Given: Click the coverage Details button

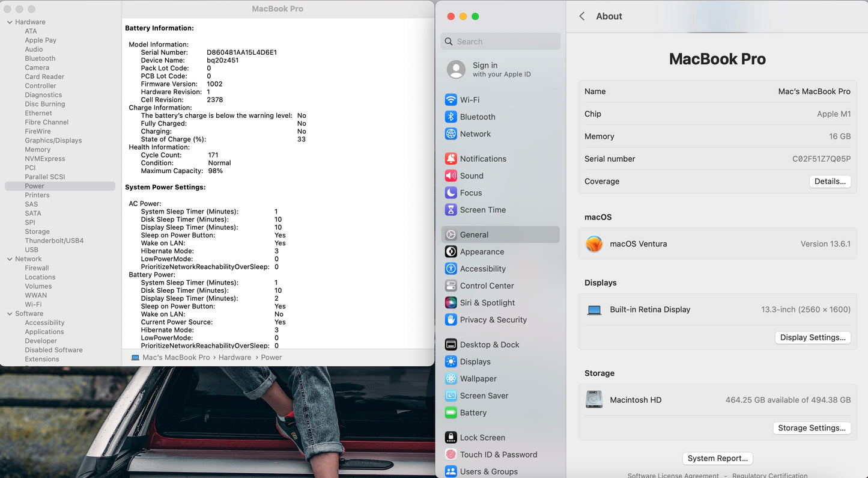Looking at the screenshot, I should tap(830, 182).
